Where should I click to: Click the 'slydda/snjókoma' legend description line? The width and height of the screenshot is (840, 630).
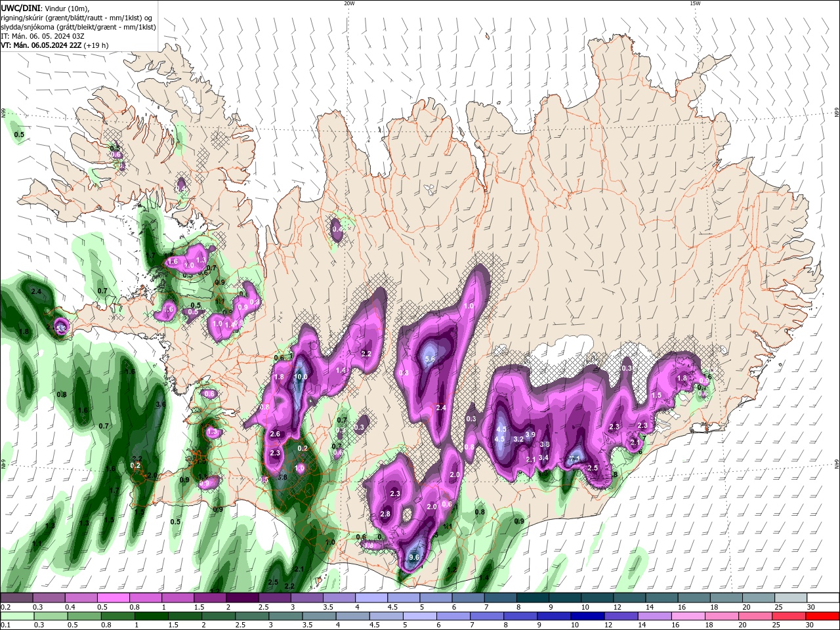click(x=78, y=27)
